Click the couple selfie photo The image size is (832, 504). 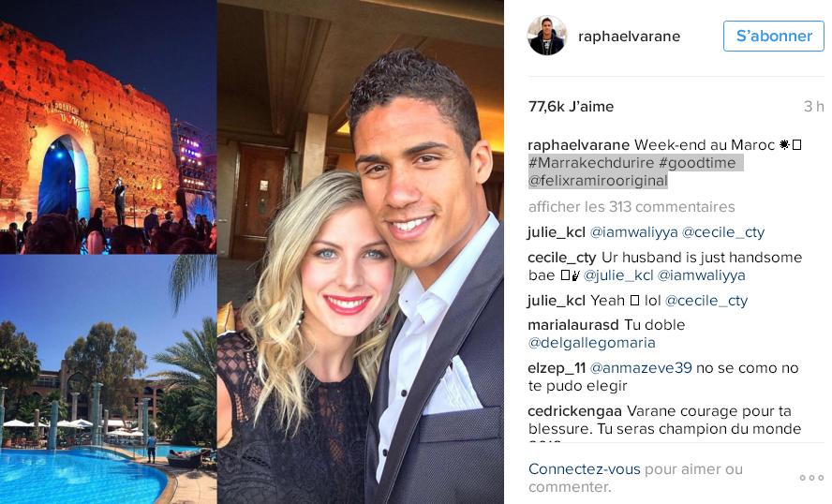pos(361,252)
